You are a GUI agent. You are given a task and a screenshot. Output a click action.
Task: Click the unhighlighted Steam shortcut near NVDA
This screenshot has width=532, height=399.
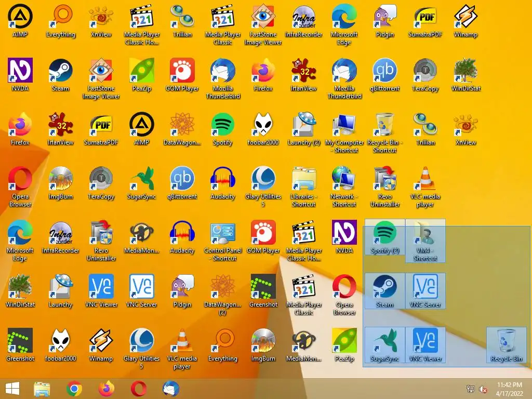(60, 76)
